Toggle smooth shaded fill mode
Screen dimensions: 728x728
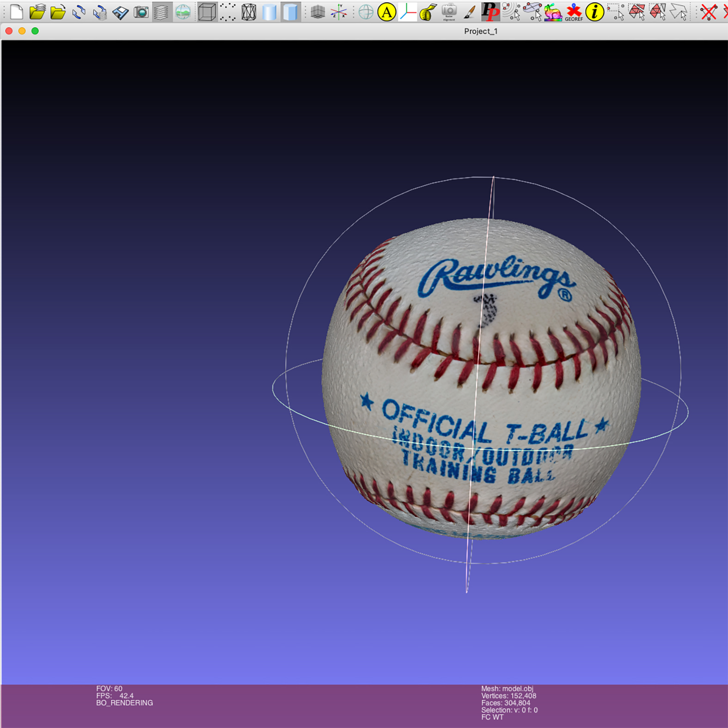(x=269, y=12)
